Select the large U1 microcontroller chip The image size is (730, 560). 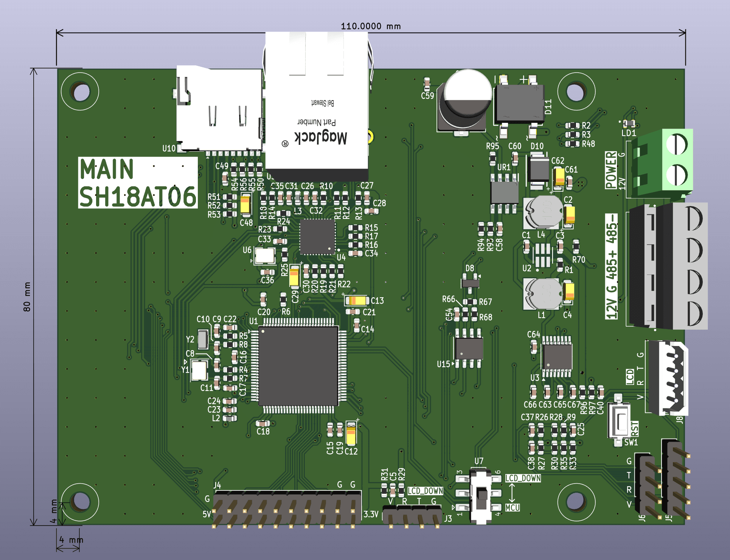point(299,366)
